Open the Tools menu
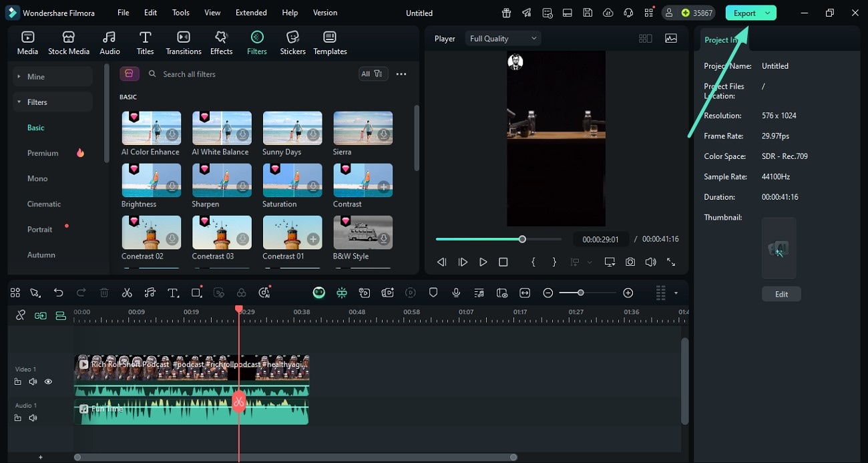The image size is (868, 463). pyautogui.click(x=181, y=13)
